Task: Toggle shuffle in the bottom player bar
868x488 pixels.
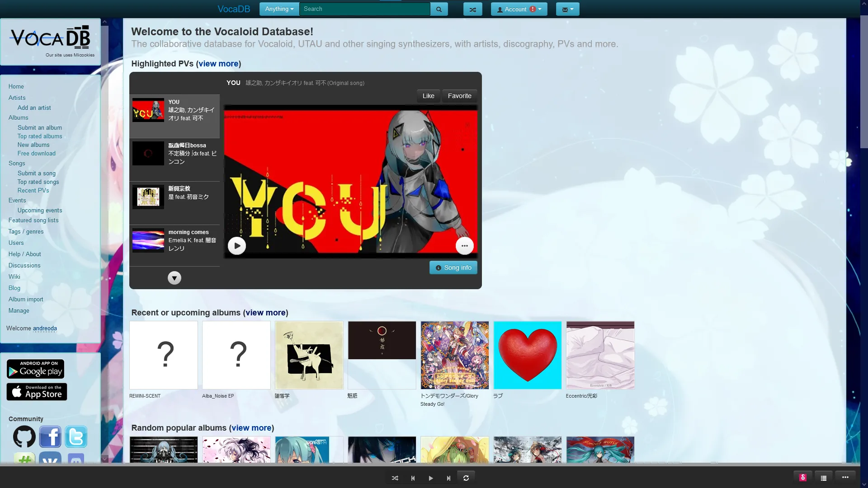Action: click(395, 478)
